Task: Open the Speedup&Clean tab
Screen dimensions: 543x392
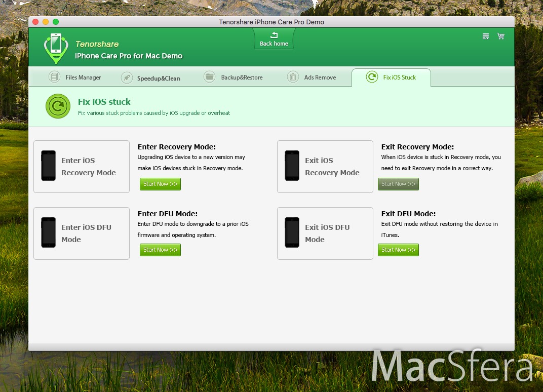Action: click(150, 77)
